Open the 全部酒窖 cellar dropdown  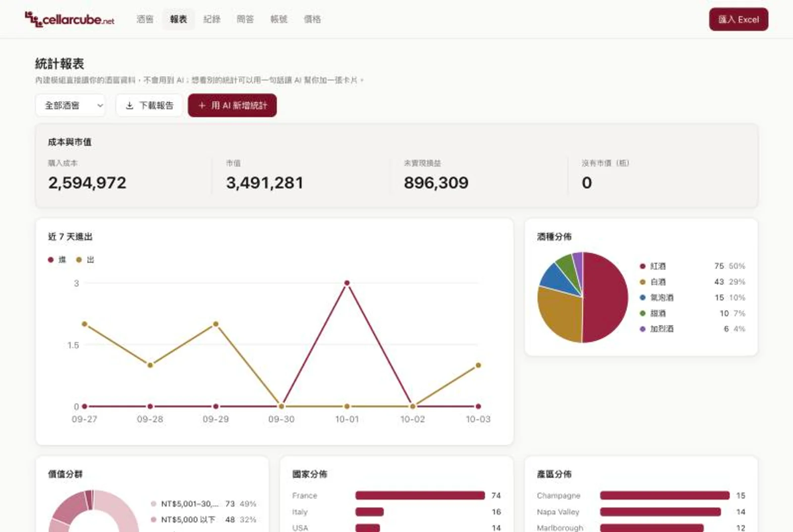(x=70, y=106)
